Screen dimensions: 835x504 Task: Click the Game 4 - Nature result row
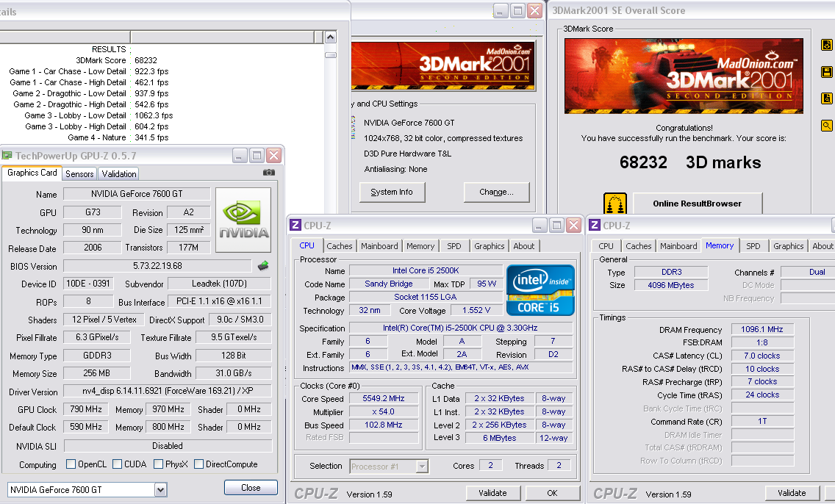(118, 137)
